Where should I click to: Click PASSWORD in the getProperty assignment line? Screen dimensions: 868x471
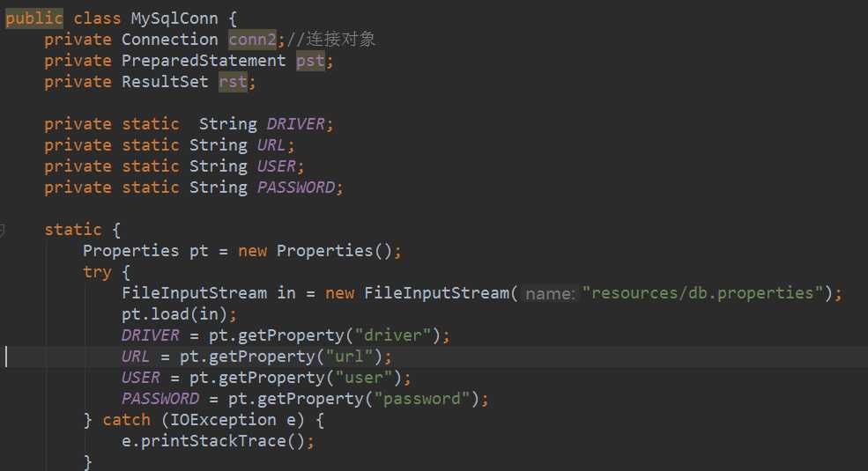point(160,399)
